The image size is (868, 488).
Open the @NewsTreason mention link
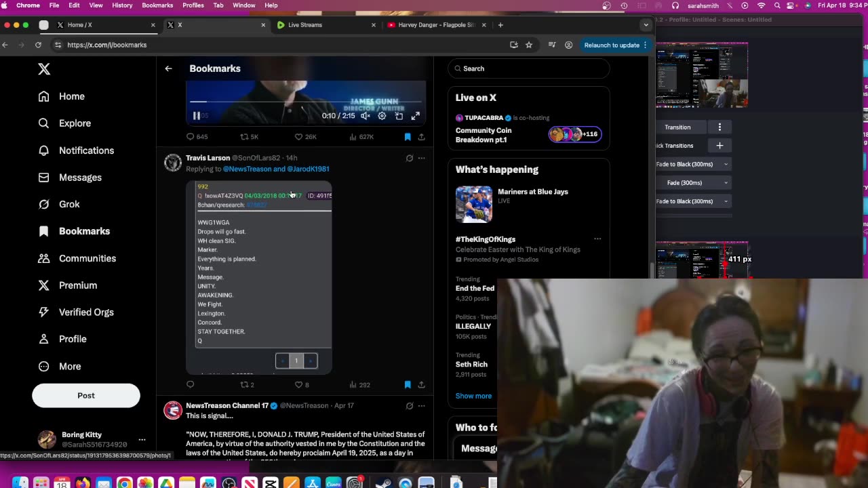click(x=247, y=169)
